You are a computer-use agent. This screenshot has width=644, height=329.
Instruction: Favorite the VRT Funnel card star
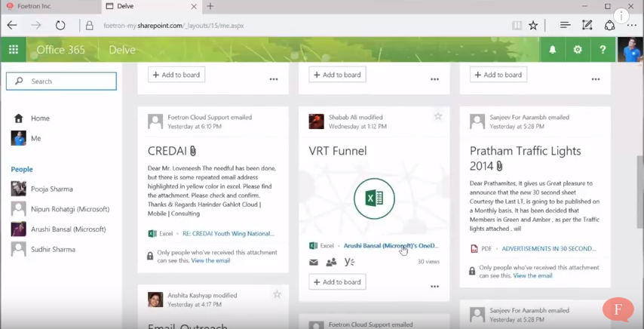pyautogui.click(x=438, y=117)
